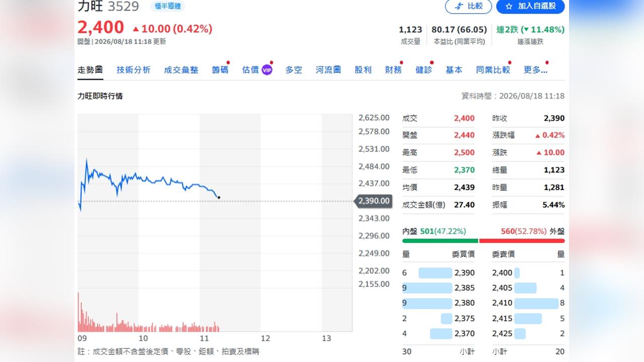This screenshot has height=362, width=644.
Task: Click the bid price 2,385 row
Action: click(x=438, y=288)
